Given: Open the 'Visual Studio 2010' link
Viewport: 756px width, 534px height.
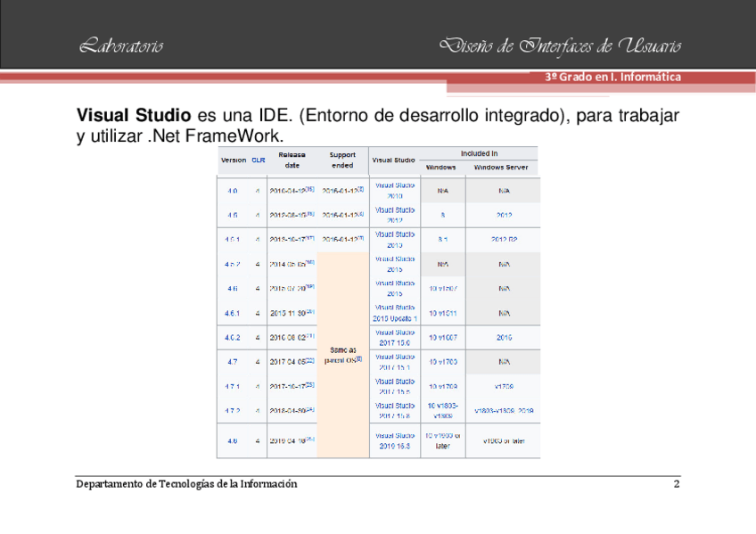Looking at the screenshot, I should tap(395, 191).
